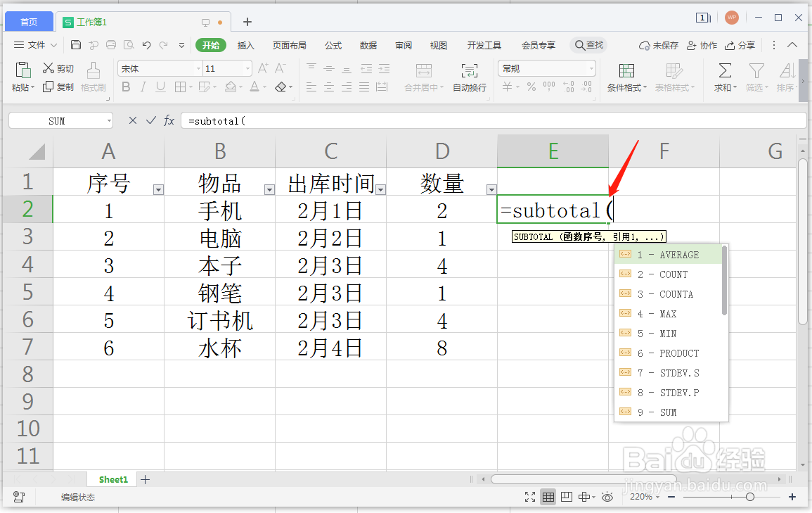Switch to the 插入 ribbon tab

246,44
